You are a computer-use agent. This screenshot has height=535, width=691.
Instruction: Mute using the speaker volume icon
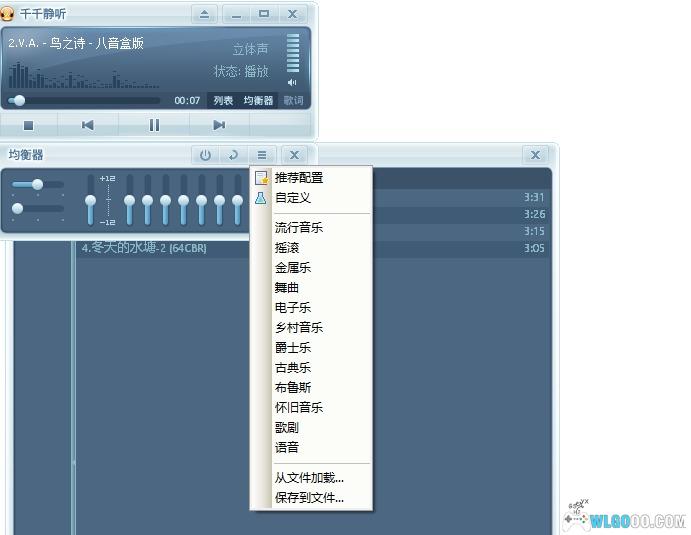point(292,82)
